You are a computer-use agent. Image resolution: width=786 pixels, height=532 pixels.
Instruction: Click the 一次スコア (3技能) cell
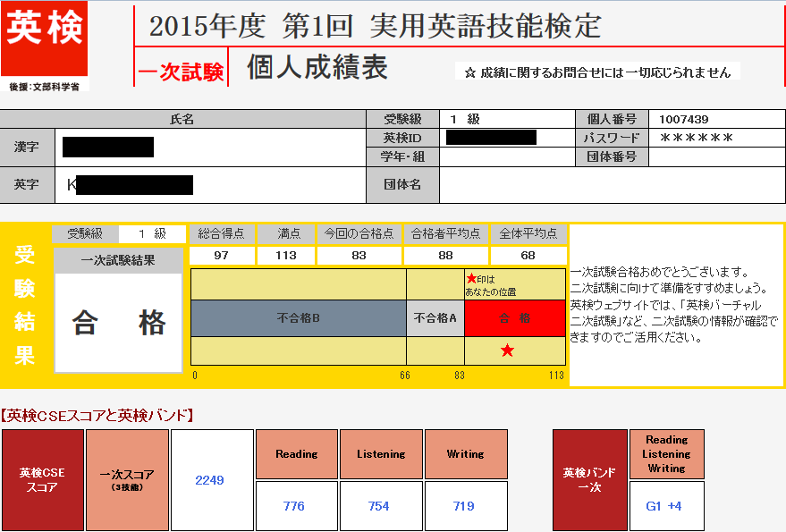(127, 480)
